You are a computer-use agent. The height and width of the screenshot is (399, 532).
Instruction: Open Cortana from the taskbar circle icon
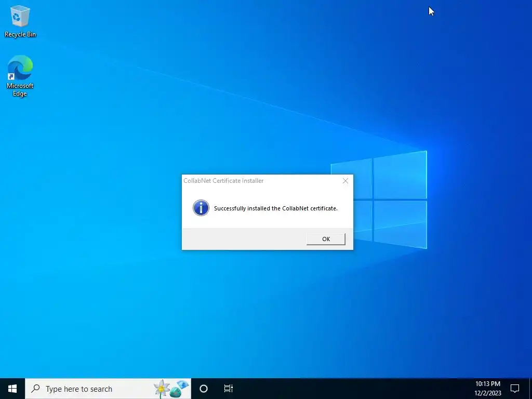(204, 389)
